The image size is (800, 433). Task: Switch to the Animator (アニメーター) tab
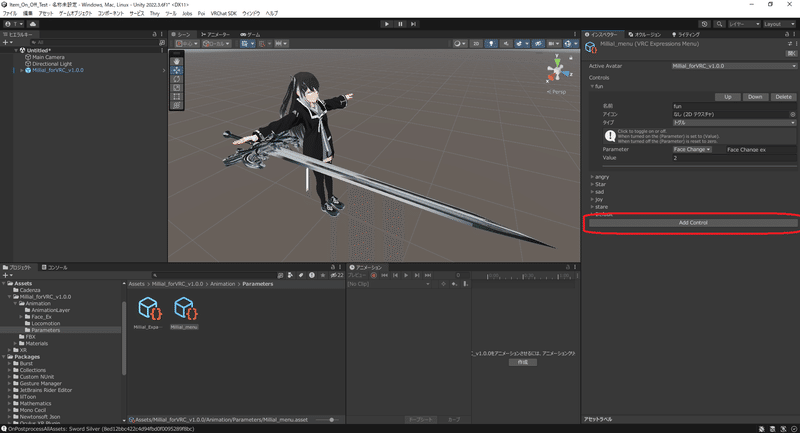215,34
